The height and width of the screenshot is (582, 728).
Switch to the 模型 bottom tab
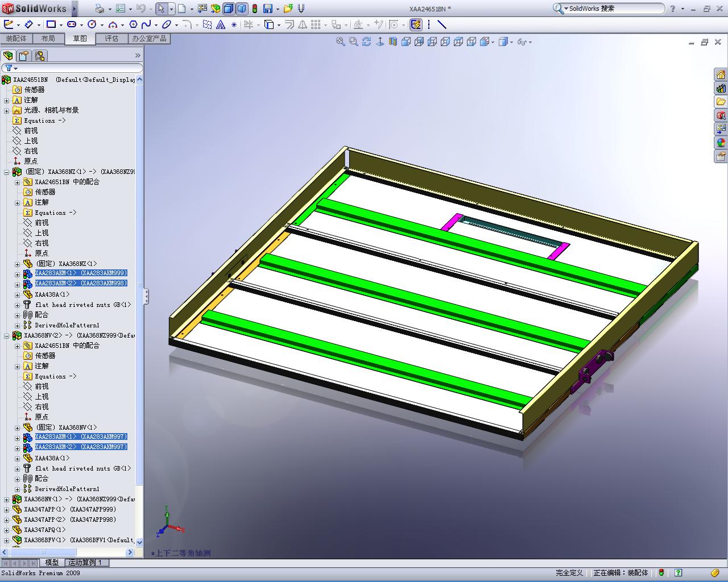tap(52, 563)
